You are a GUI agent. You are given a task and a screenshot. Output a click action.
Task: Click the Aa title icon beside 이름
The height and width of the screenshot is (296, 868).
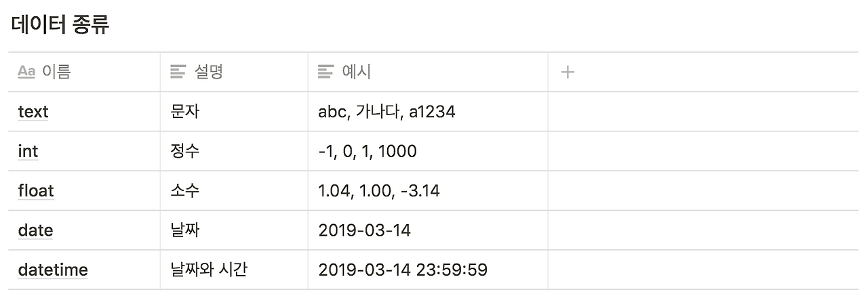pos(26,72)
